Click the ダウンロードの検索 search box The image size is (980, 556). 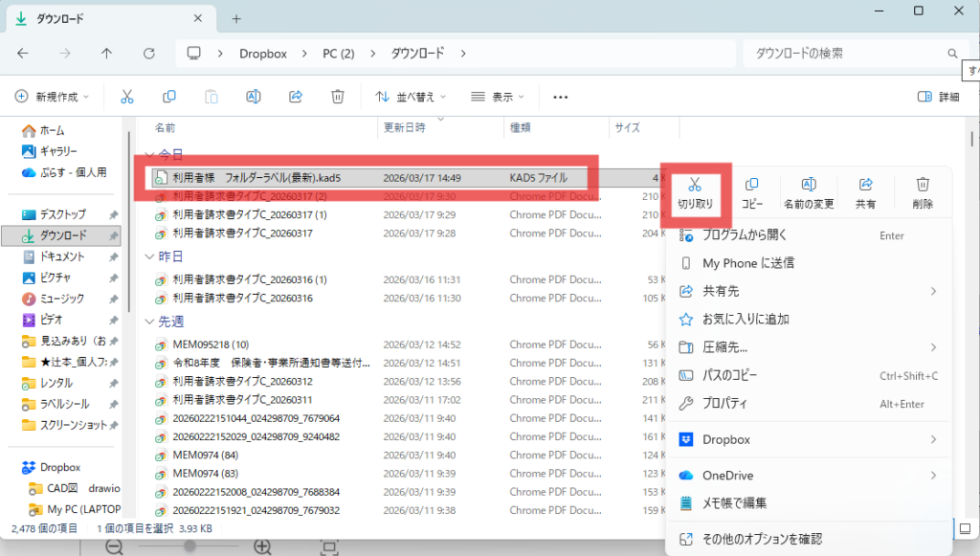pos(842,54)
